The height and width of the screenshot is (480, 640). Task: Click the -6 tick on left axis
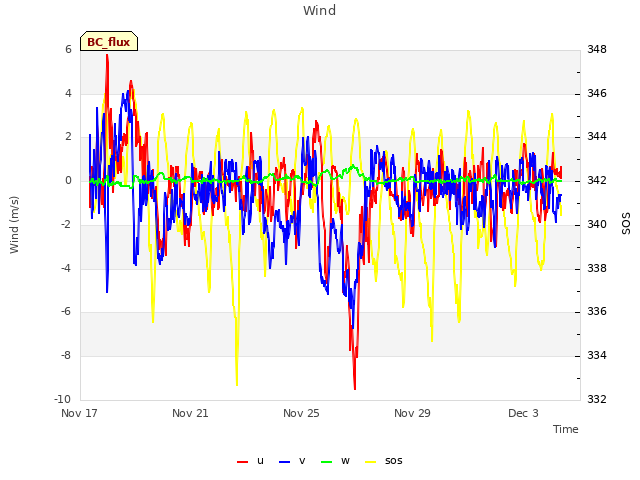65,312
